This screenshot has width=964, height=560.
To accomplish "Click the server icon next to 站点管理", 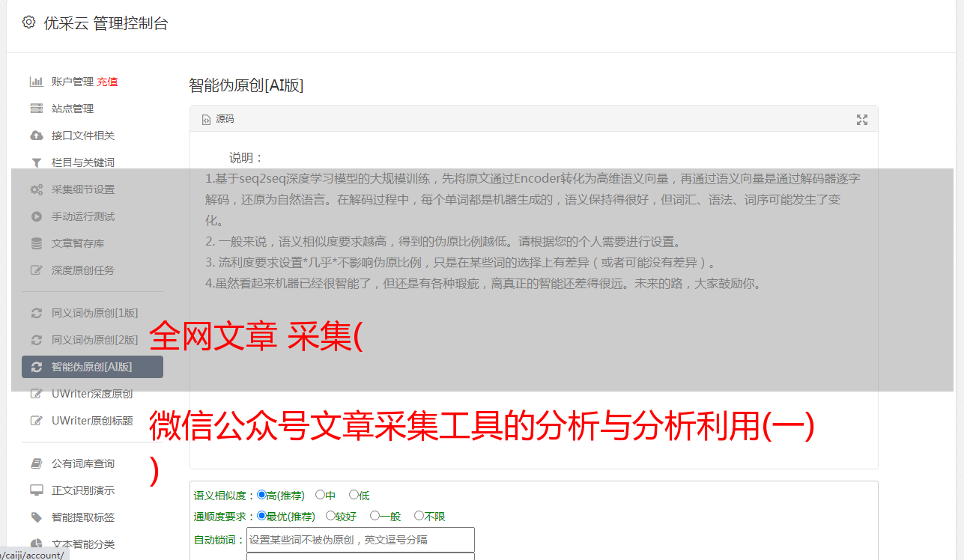I will (36, 109).
